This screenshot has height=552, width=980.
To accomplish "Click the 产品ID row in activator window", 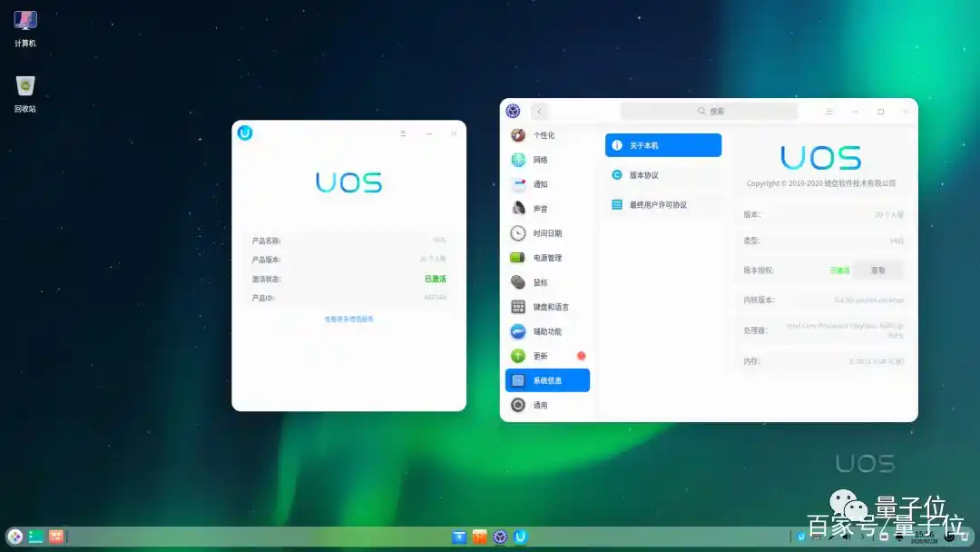I will click(x=348, y=298).
